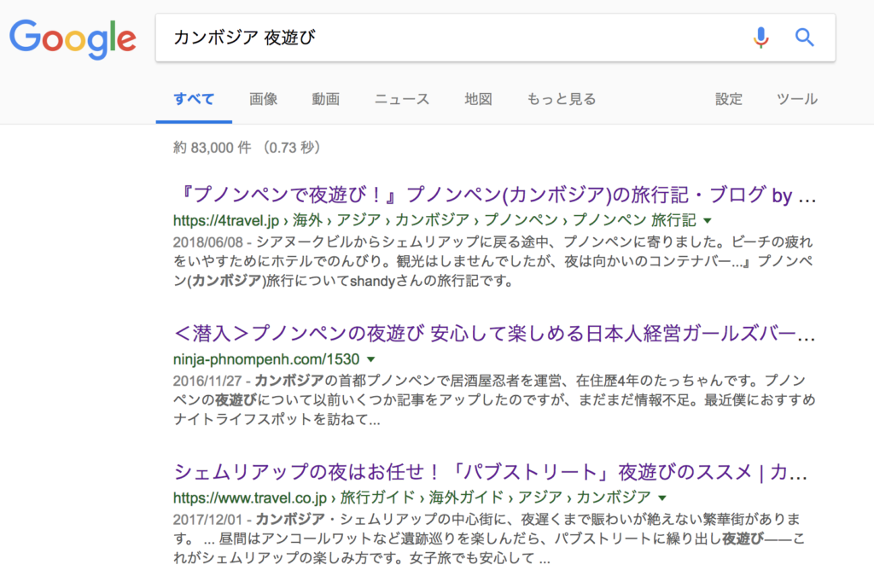Focus the search box containing カンボジア 夜遊び

click(x=495, y=38)
